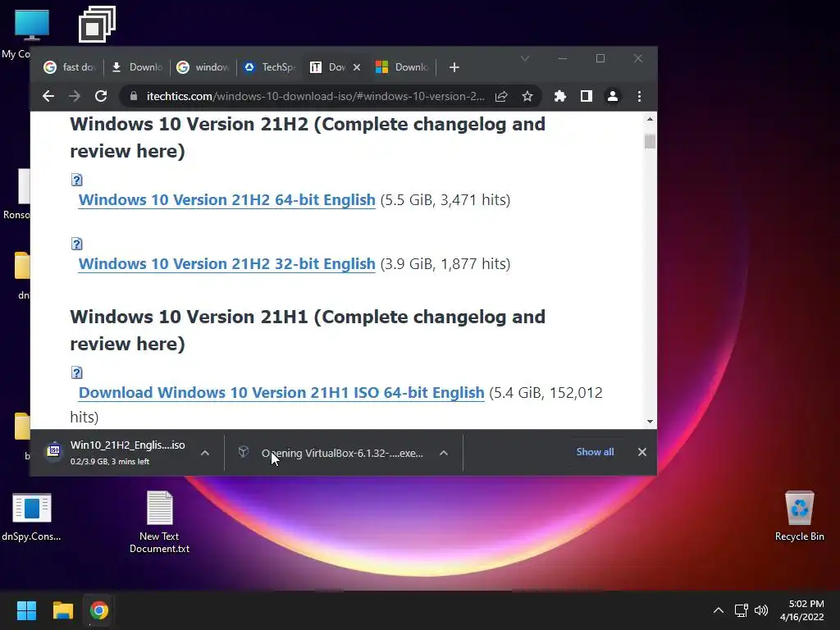Click the 21H2 ISO file icon in downloads bar
Viewport: 840px width, 630px height.
[54, 451]
